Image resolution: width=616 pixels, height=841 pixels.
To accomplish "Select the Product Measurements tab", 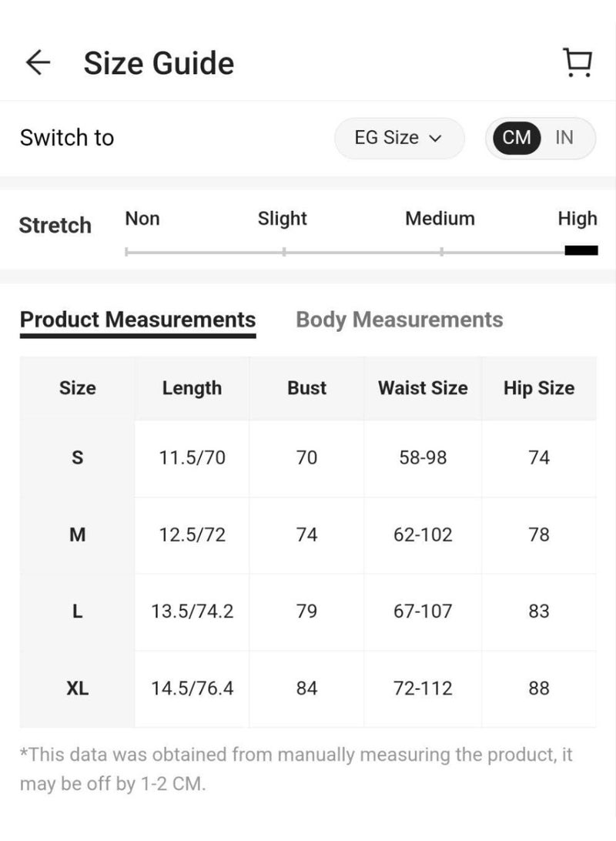I will coord(137,319).
